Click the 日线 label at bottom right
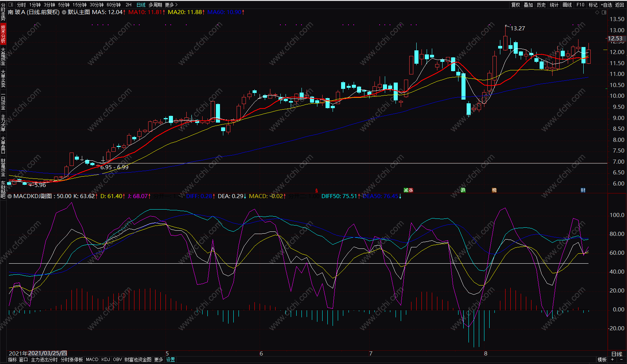The height and width of the screenshot is (364, 627). tap(617, 354)
